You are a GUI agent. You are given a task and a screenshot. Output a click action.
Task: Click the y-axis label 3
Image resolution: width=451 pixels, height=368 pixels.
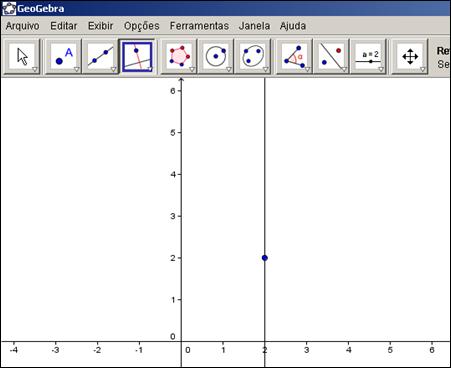tap(173, 216)
